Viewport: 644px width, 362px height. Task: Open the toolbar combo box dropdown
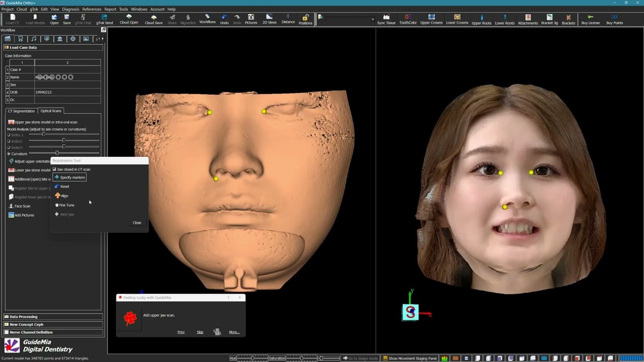coord(373,19)
